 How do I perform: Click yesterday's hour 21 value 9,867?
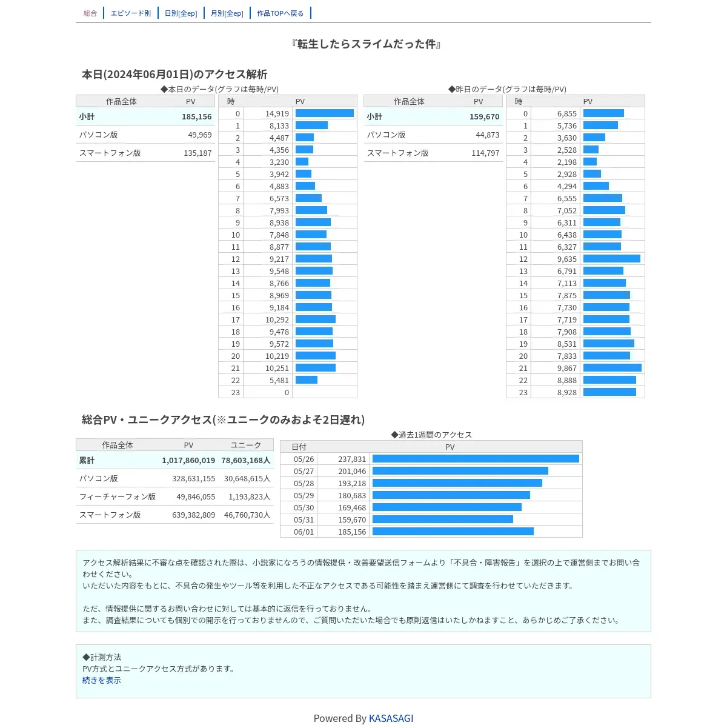tap(567, 368)
